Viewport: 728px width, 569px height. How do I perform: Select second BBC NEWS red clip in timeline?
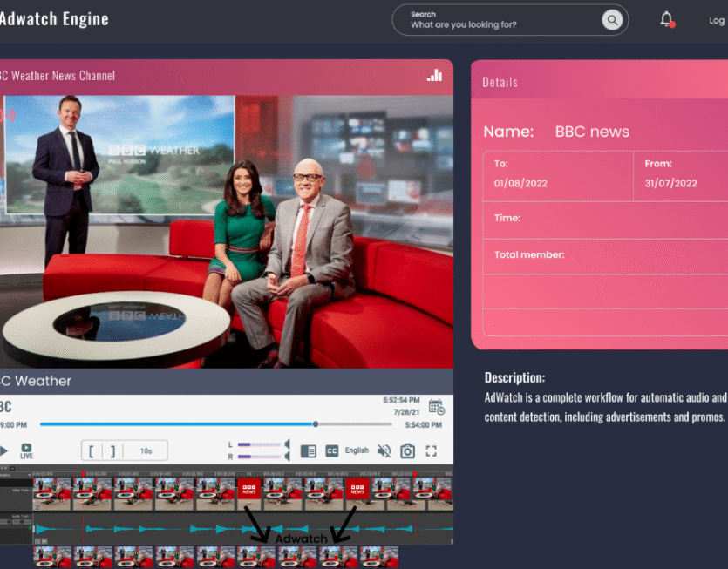pos(357,489)
